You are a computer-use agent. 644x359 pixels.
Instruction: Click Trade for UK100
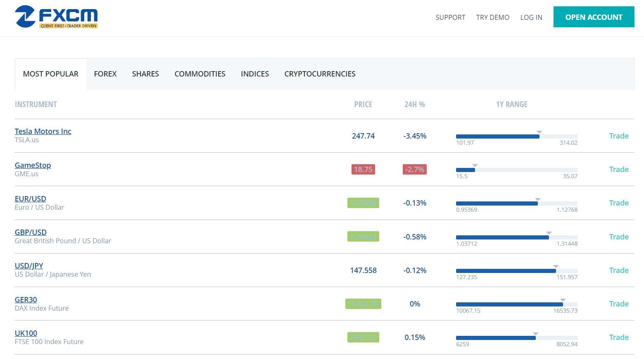pos(619,337)
